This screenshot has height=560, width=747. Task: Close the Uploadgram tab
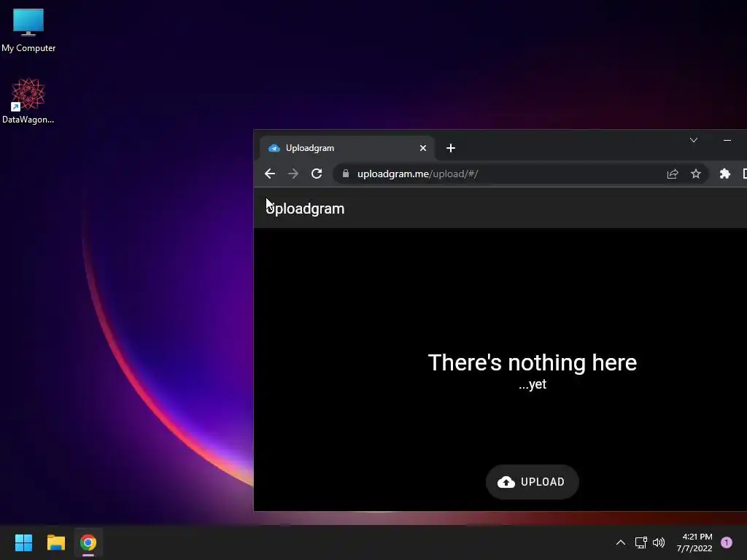[x=422, y=148]
